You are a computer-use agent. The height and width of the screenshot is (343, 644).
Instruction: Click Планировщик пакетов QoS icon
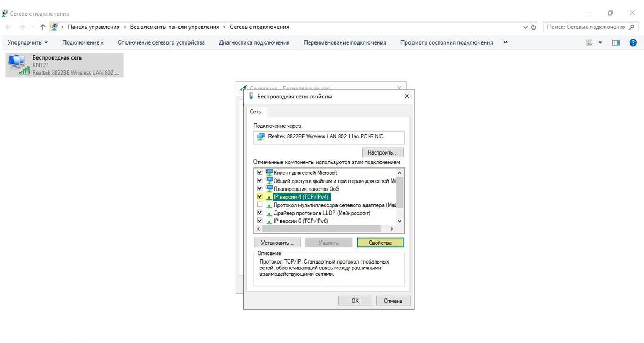(x=269, y=188)
